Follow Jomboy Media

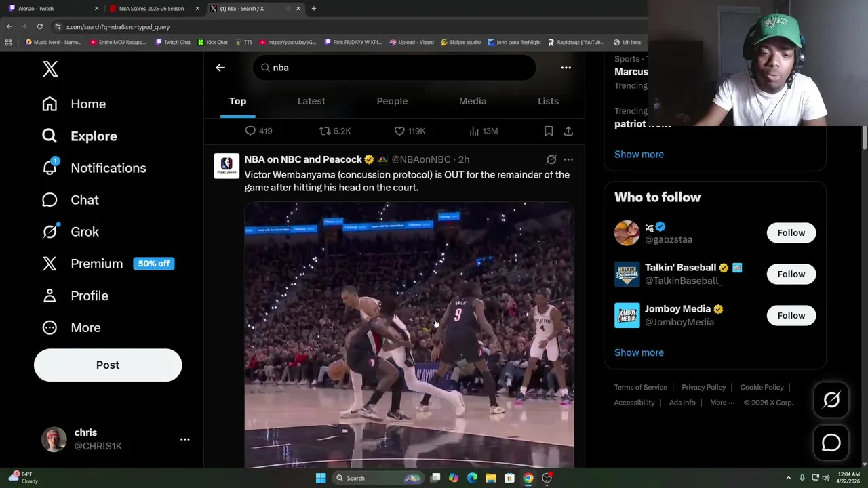point(791,315)
